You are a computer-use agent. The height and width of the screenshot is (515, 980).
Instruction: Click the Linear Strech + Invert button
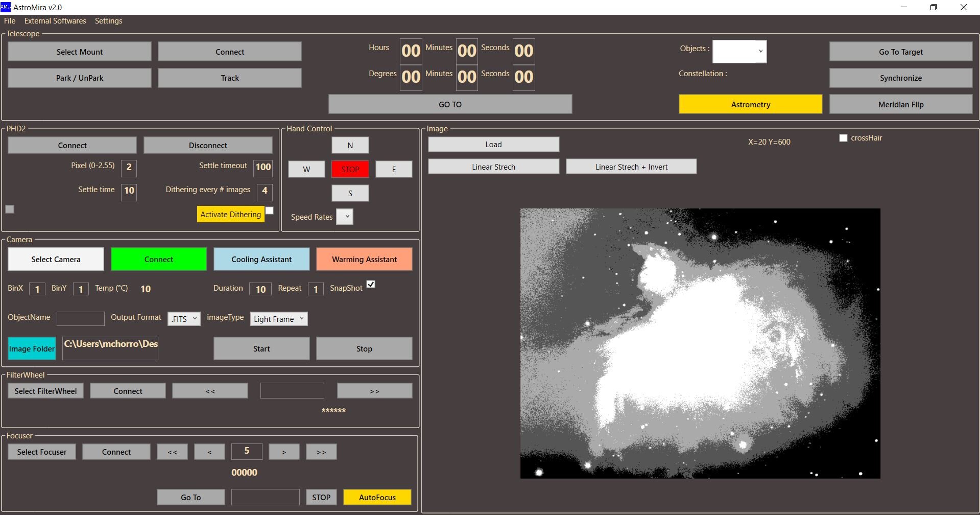pos(631,167)
